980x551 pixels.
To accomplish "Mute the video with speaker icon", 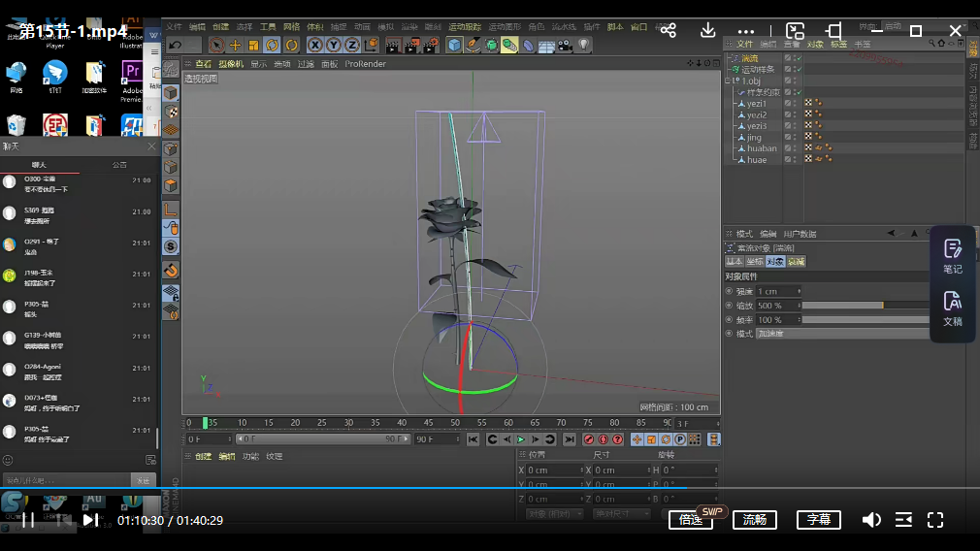I will 871,520.
